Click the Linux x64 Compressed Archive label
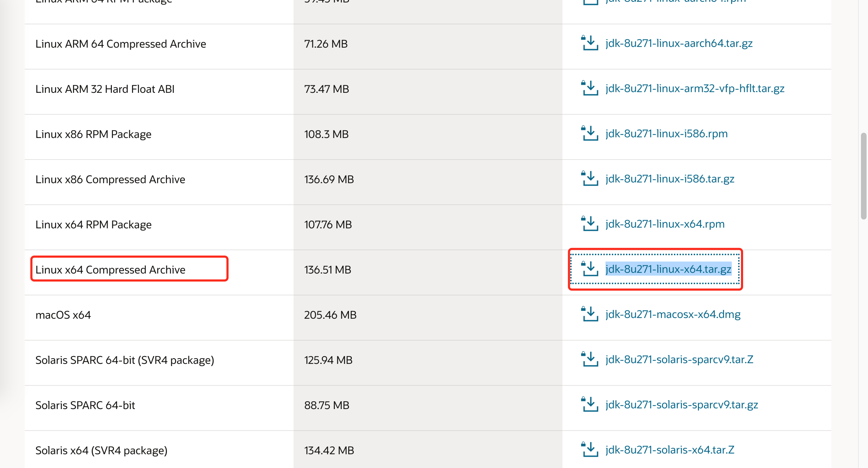This screenshot has height=468, width=868. point(110,270)
